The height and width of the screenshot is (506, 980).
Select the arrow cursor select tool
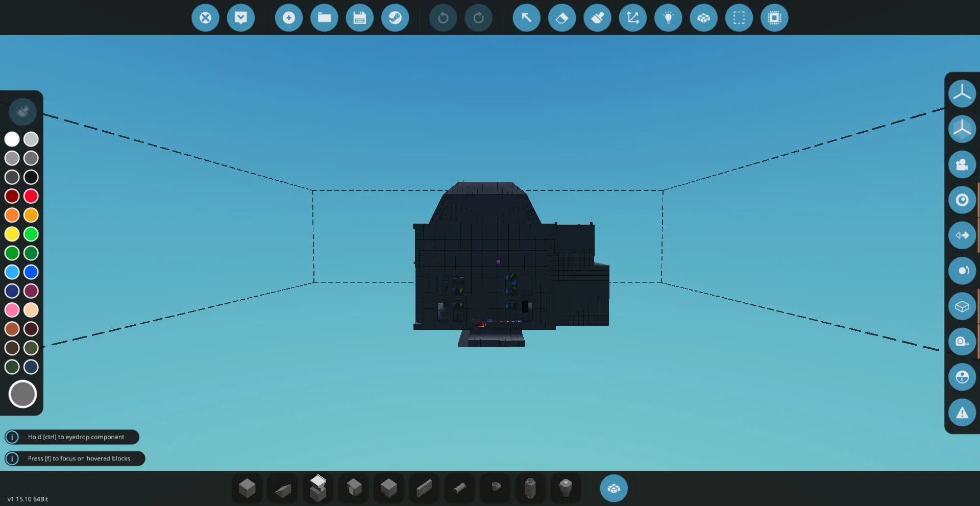pyautogui.click(x=526, y=18)
